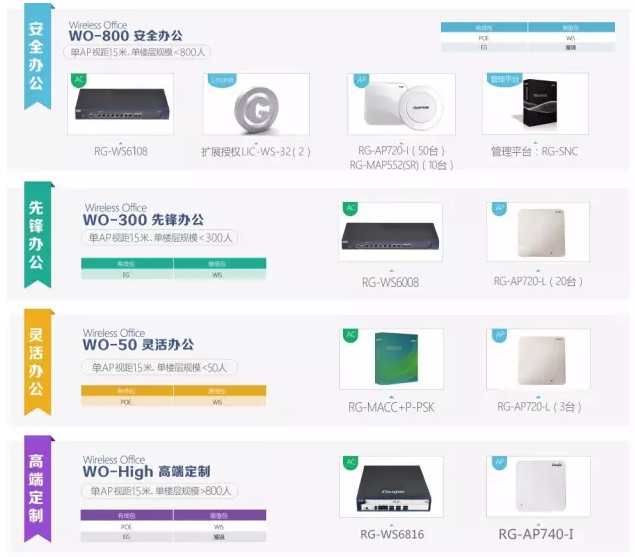Select the RG-AP740-I access point image

tap(539, 486)
